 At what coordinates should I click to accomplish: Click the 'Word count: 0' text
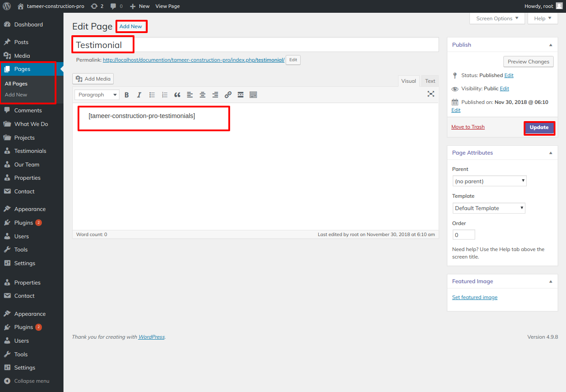tap(92, 234)
